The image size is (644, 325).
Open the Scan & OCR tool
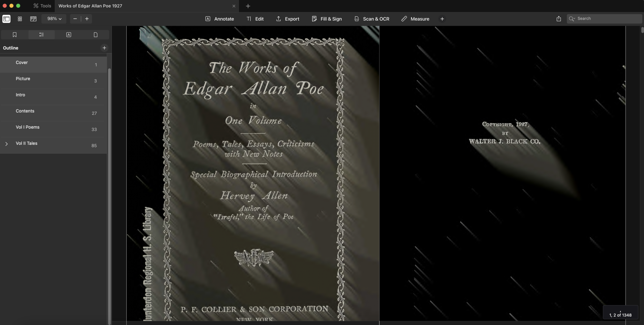[x=372, y=19]
